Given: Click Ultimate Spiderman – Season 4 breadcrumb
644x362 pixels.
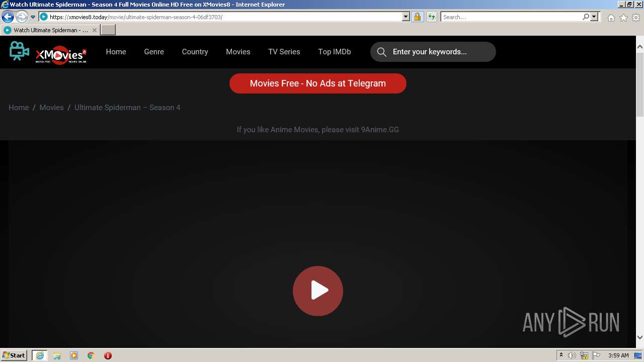Looking at the screenshot, I should point(127,108).
